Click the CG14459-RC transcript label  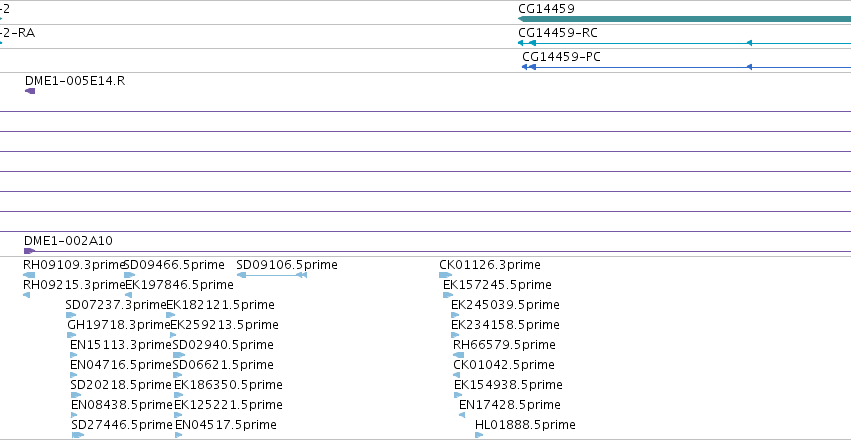click(558, 33)
